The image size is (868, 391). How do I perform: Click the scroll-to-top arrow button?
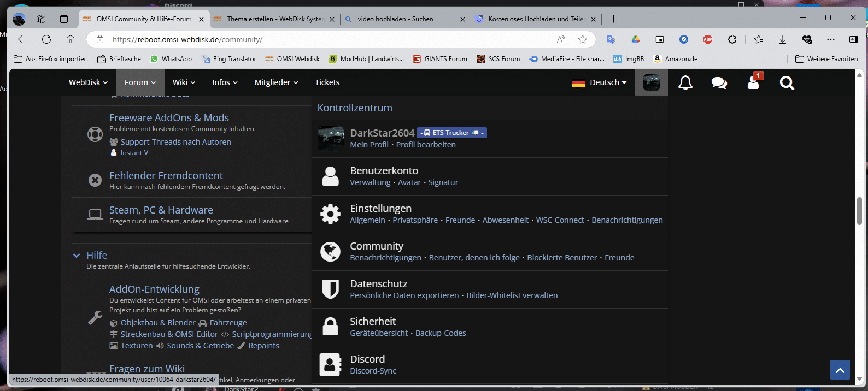(x=840, y=370)
